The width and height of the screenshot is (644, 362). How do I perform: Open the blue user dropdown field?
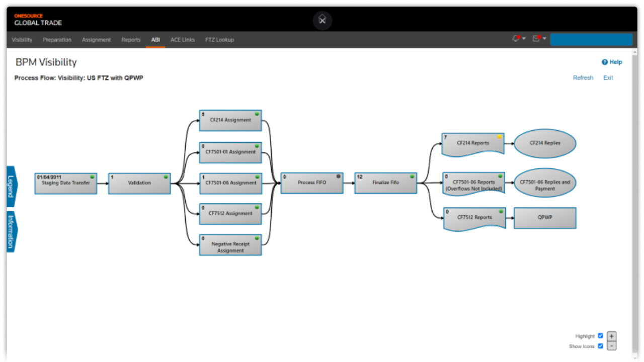[x=591, y=40]
